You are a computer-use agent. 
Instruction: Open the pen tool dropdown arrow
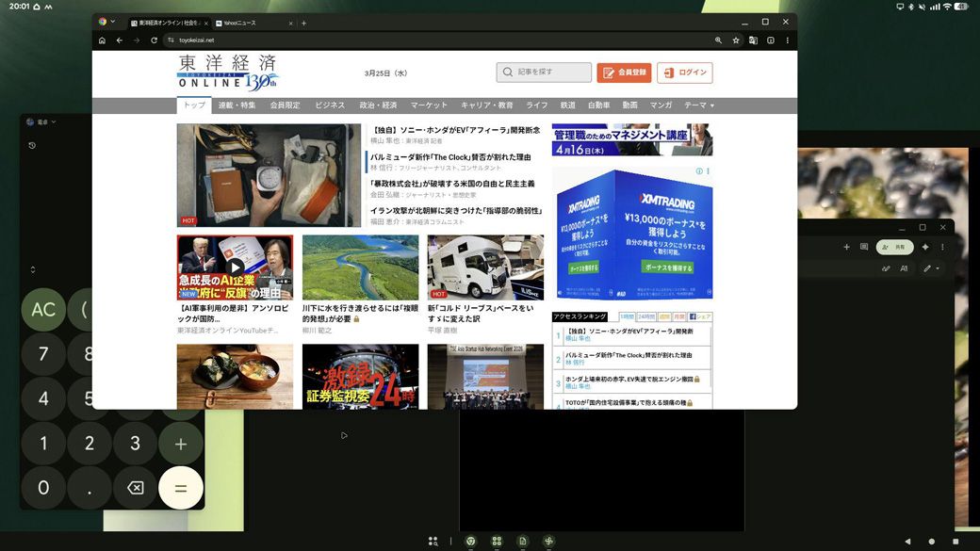(x=938, y=269)
